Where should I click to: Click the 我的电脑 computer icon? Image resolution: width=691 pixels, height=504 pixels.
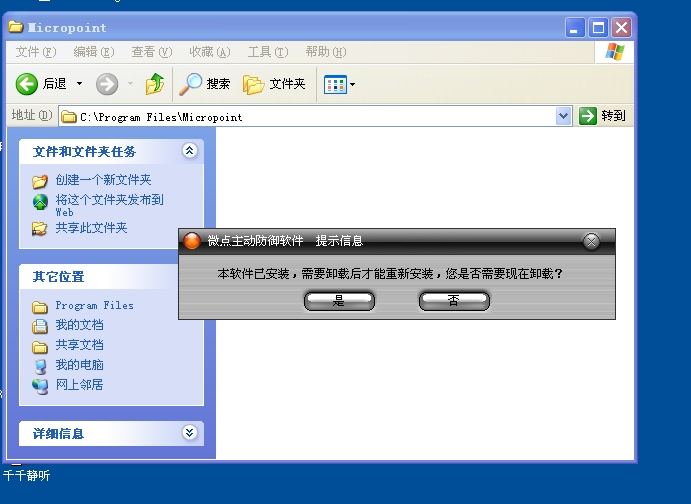coord(40,366)
